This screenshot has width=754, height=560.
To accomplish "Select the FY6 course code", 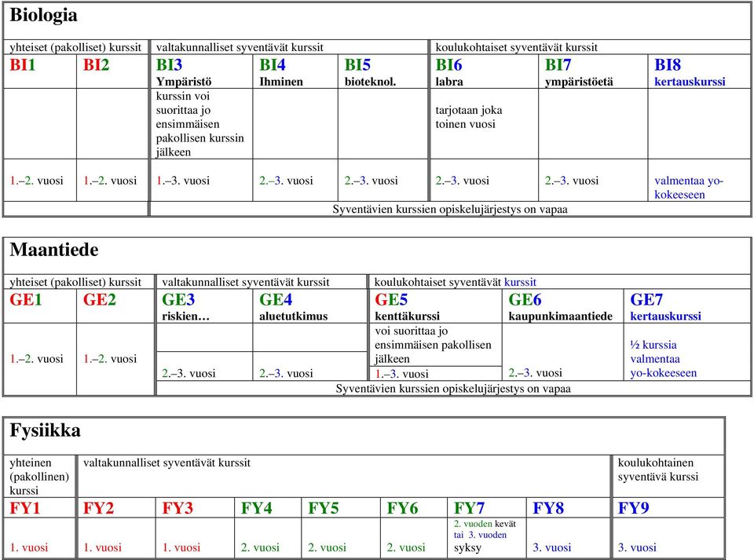I will [402, 508].
